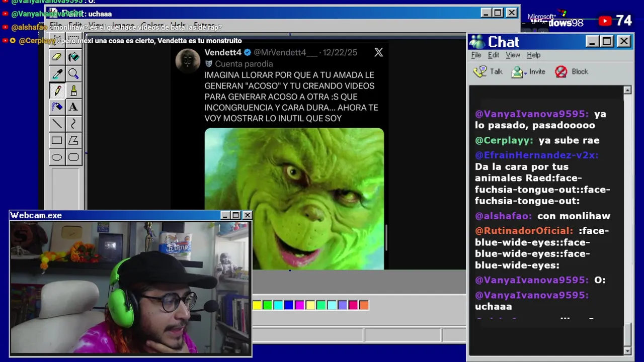
Task: Pick the bright green color swatch
Action: pyautogui.click(x=267, y=305)
